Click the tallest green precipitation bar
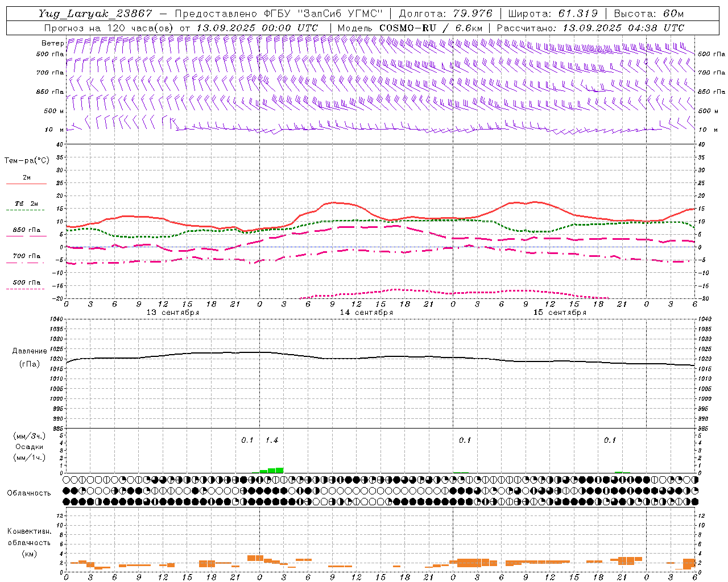The width and height of the screenshot is (728, 582). (280, 470)
